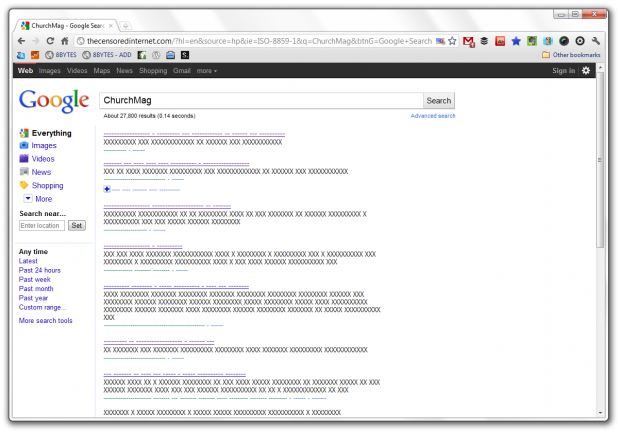Filter results by Past year
Viewport: 620px width, 432px height.
(x=33, y=298)
